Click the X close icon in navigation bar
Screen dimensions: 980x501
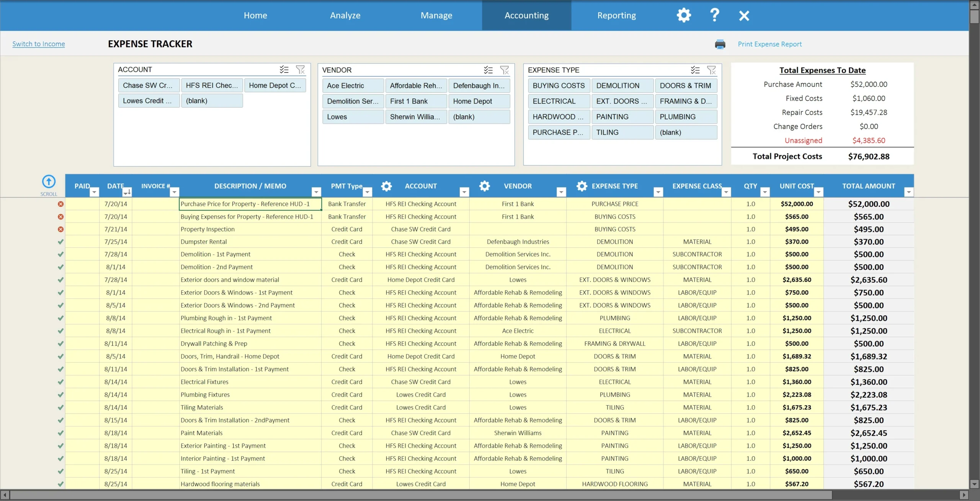click(744, 16)
